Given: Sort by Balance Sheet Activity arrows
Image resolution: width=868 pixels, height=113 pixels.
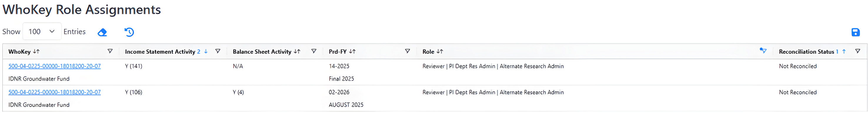Looking at the screenshot, I should pyautogui.click(x=297, y=52).
